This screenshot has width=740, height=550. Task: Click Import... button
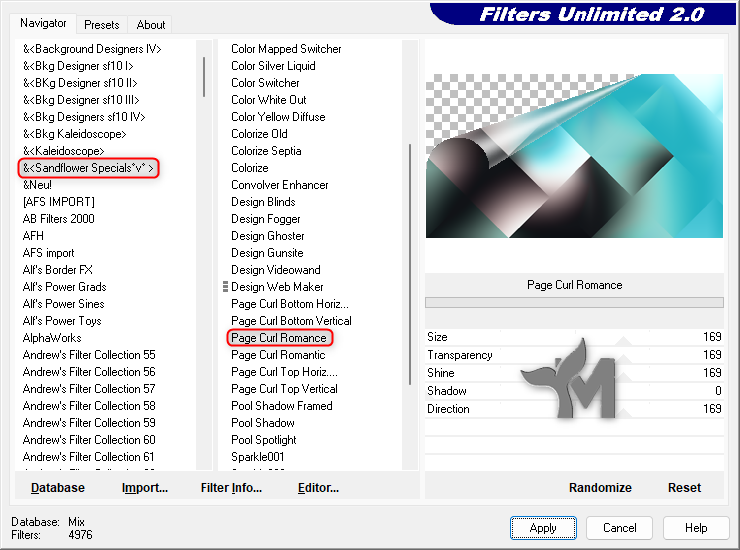tap(144, 487)
